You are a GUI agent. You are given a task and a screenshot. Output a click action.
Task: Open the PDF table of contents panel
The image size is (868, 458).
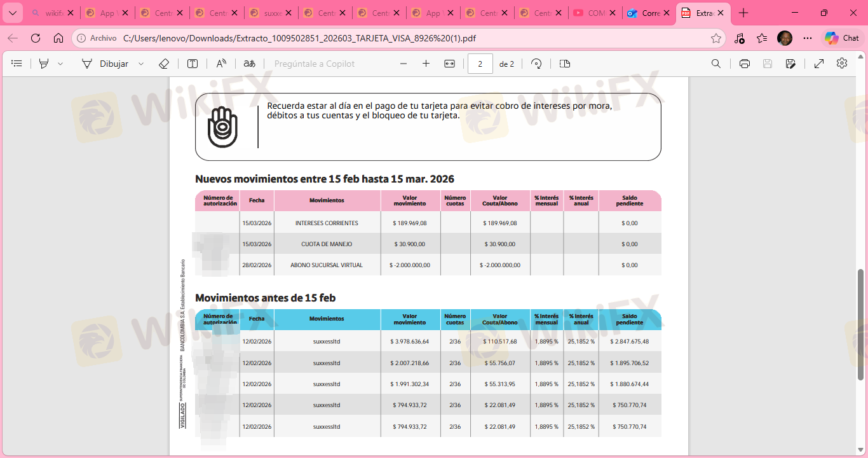(x=17, y=64)
